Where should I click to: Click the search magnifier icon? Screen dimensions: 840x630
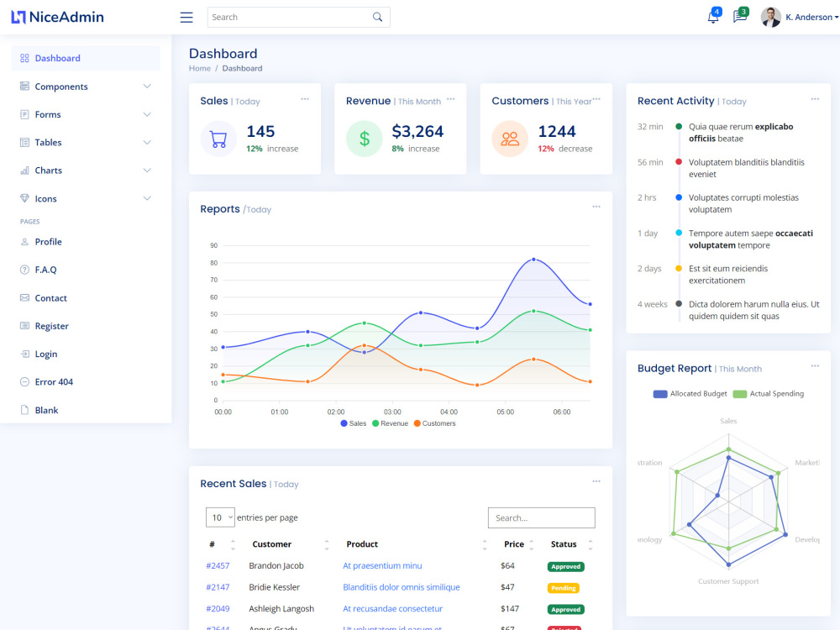pos(378,17)
